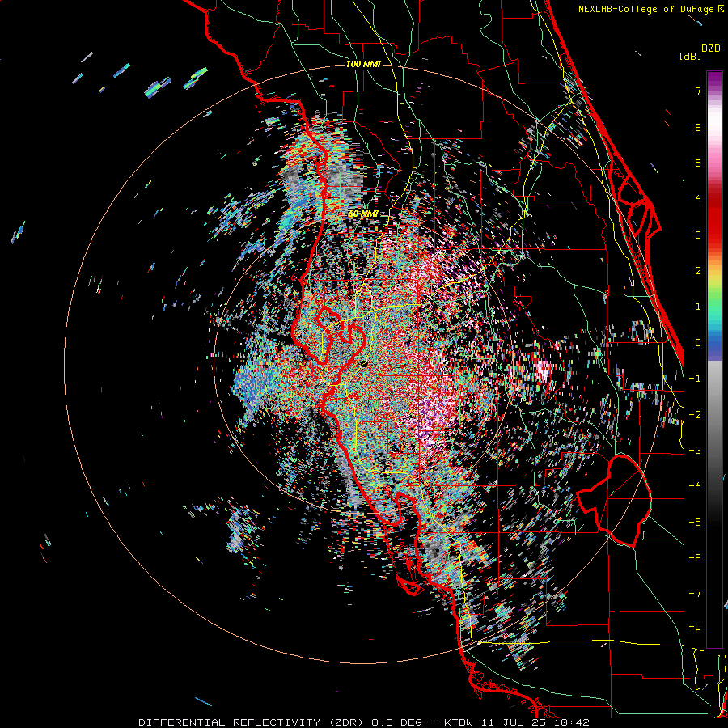The width and height of the screenshot is (728, 728).
Task: Click the 1 value on the dB scale
Action: click(x=698, y=307)
